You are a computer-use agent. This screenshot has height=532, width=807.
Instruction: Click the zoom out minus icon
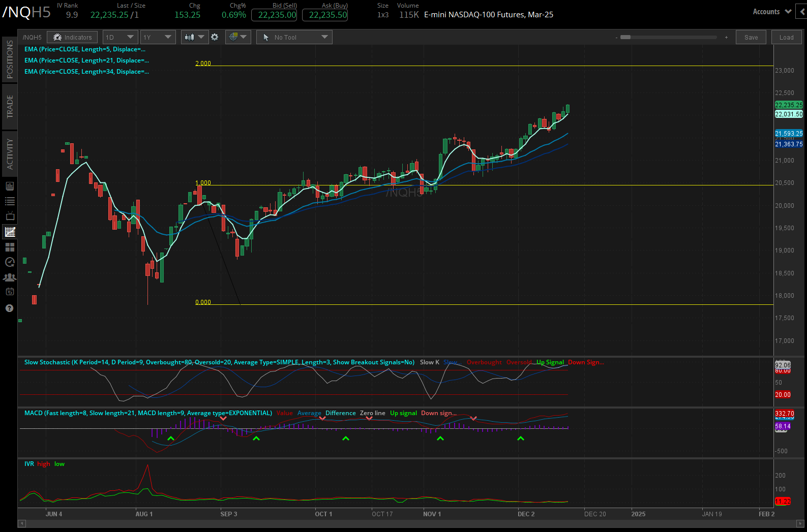(x=616, y=38)
